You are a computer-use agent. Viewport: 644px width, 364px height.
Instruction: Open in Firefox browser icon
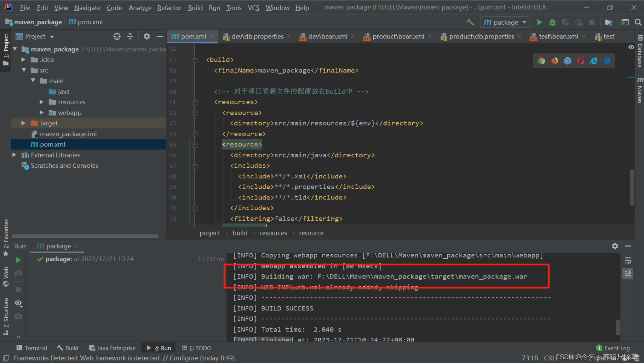coord(555,61)
